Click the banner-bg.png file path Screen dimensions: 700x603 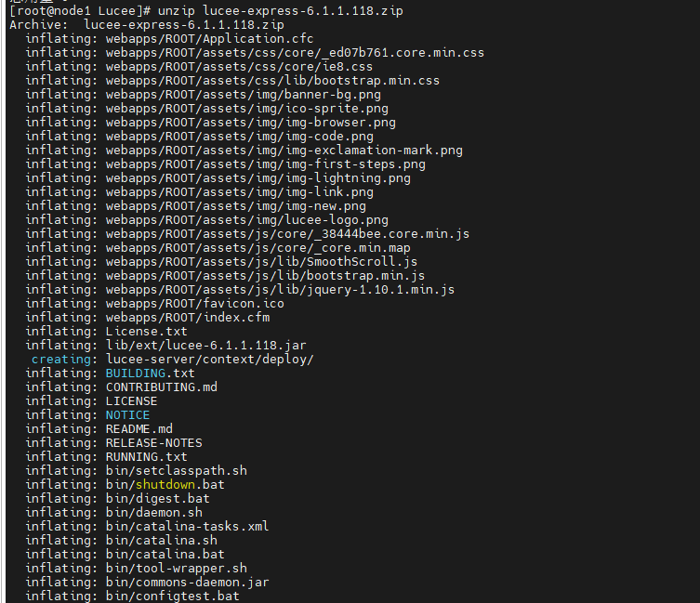click(243, 94)
